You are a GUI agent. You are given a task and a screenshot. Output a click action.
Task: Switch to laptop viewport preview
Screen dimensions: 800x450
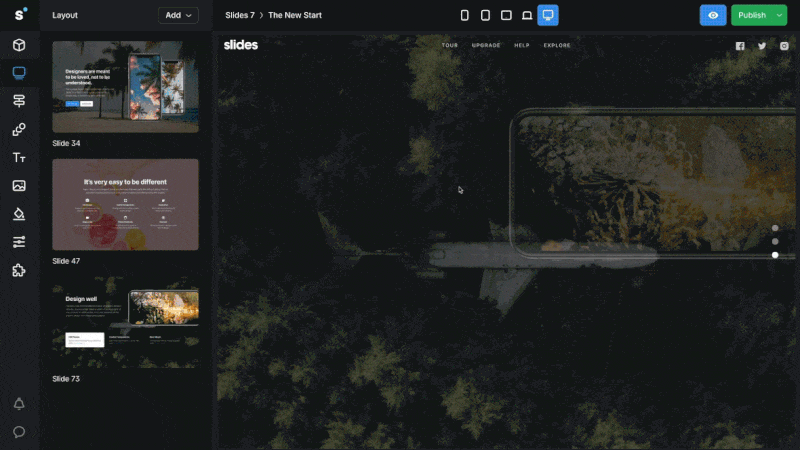pos(527,15)
